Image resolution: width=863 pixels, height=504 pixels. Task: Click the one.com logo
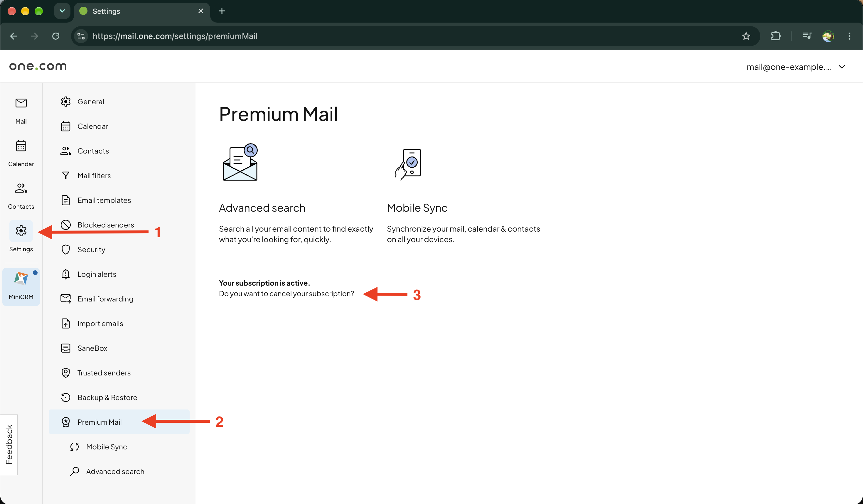[38, 66]
